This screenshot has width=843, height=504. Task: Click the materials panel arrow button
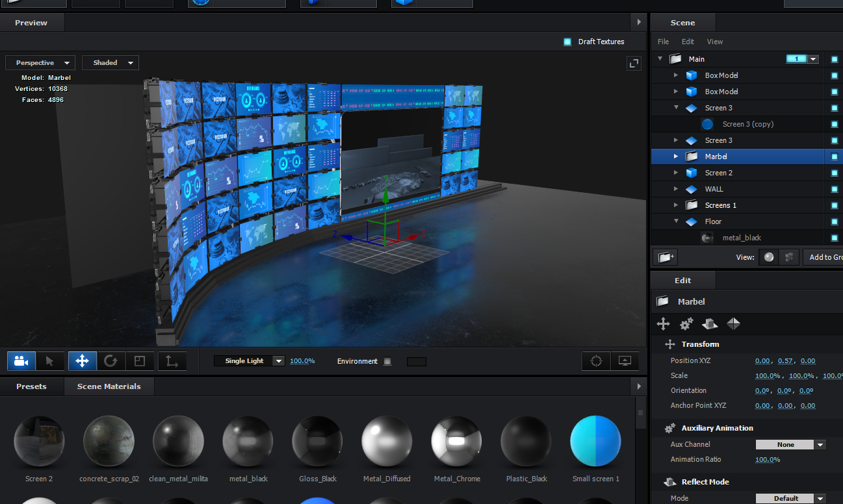tap(639, 386)
